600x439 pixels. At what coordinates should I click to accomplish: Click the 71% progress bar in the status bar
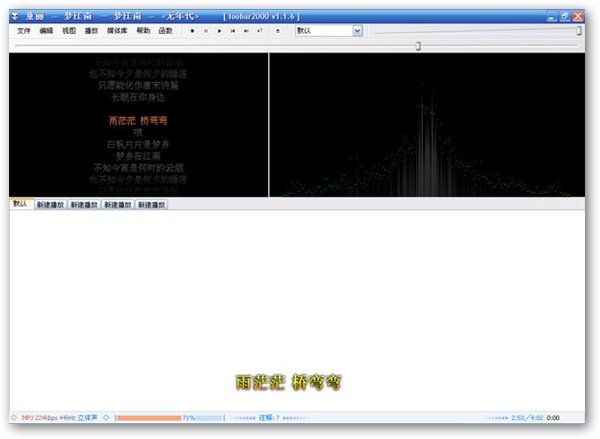tap(170, 418)
